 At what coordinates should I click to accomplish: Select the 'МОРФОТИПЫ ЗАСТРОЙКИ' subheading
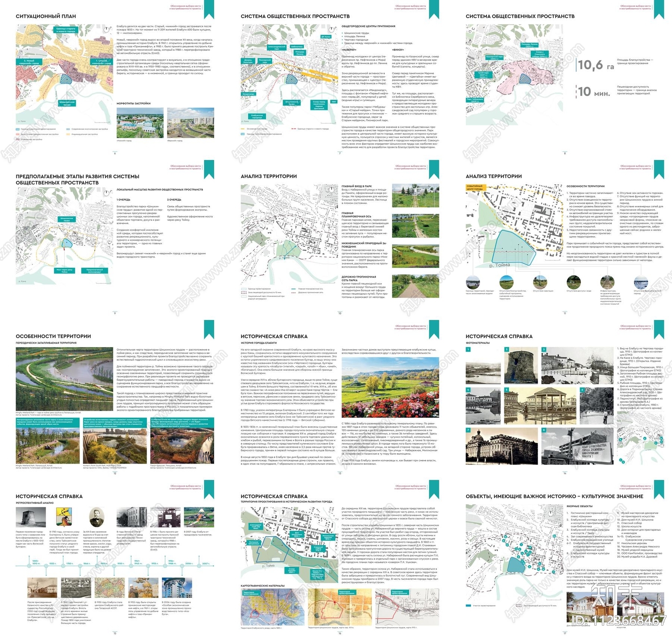coord(133,103)
